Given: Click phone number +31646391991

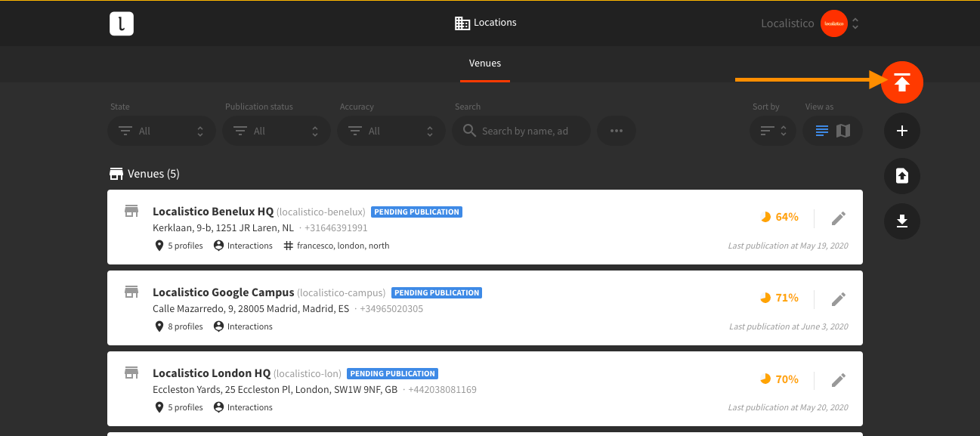Looking at the screenshot, I should pos(336,228).
